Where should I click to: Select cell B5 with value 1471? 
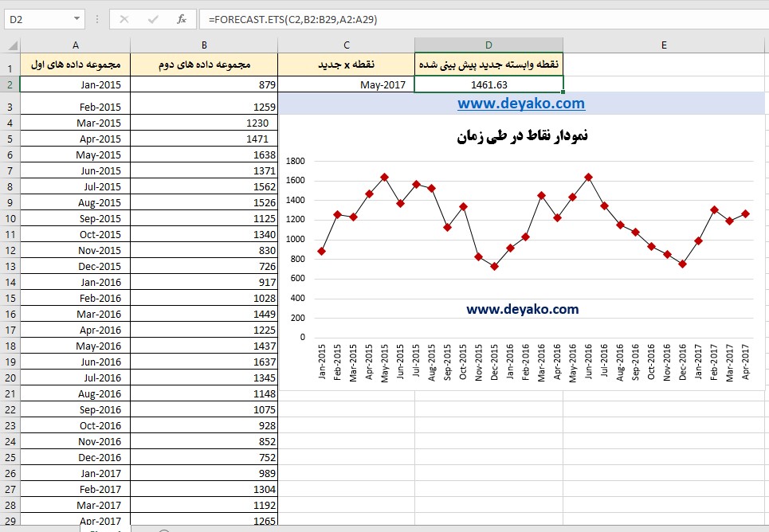pos(204,139)
